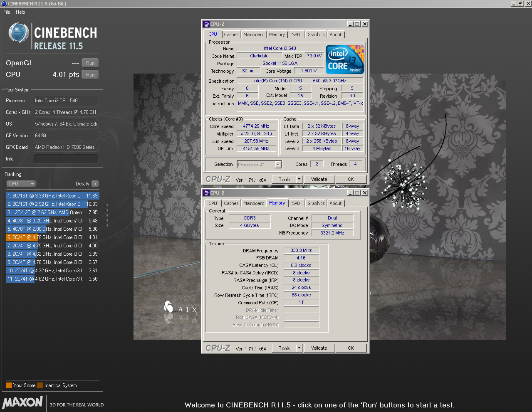
Task: Open the File menu in Cinebench
Action: coord(7,12)
